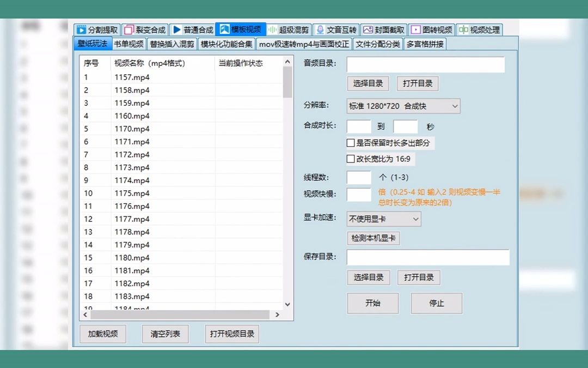Select the 封面截取 picture icon
Viewport: 588px width, 368px height.
(x=367, y=29)
